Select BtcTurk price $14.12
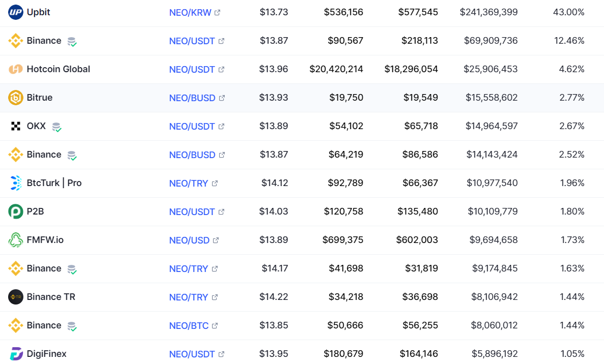Screen dimensions: 604x364 click(275, 184)
